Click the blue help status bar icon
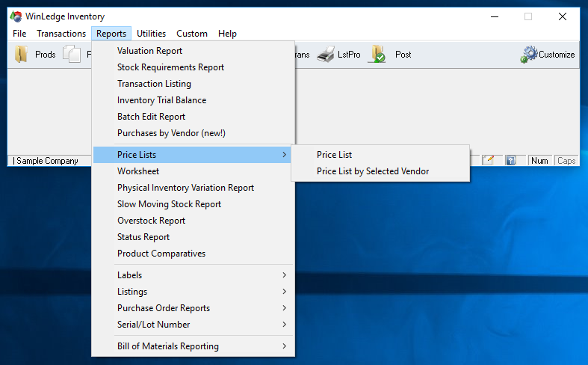Image resolution: width=588 pixels, height=365 pixels. pyautogui.click(x=511, y=160)
